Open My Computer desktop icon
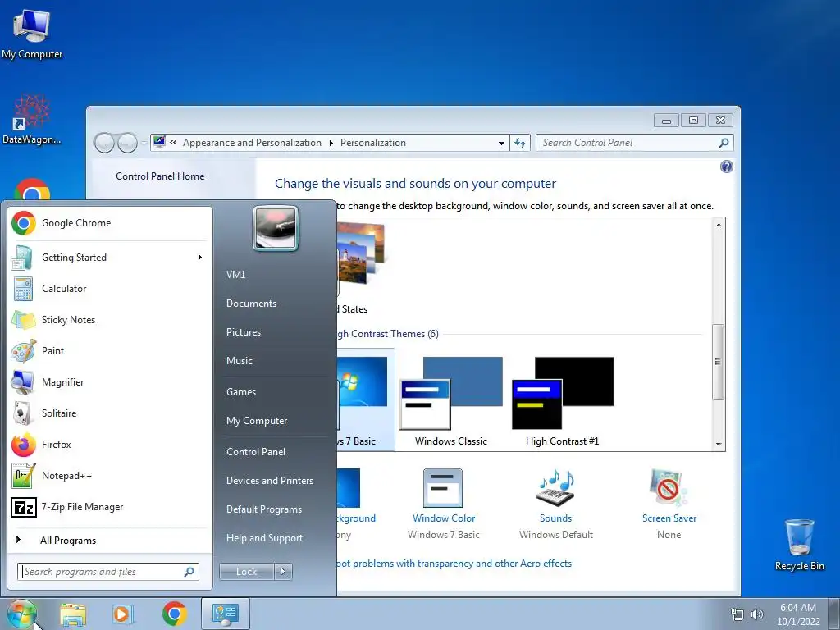 [32, 34]
